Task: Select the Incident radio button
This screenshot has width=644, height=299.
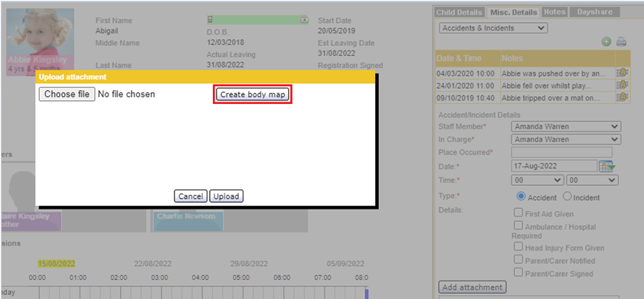Action: (567, 197)
